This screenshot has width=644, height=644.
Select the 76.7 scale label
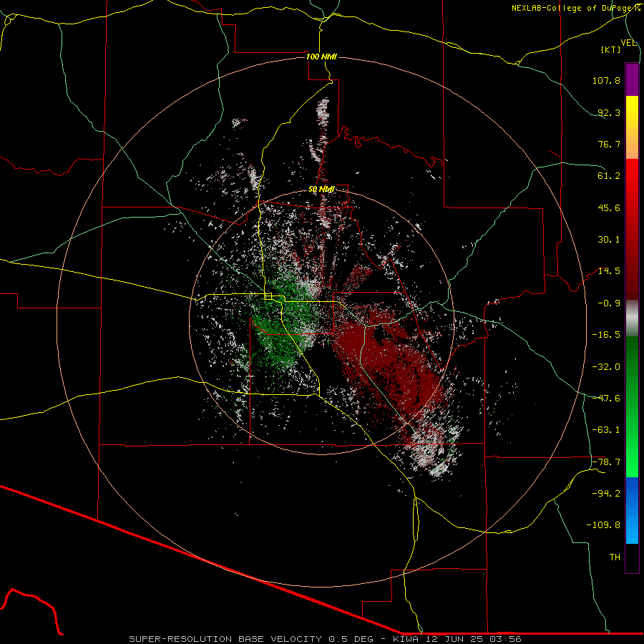[x=609, y=144]
